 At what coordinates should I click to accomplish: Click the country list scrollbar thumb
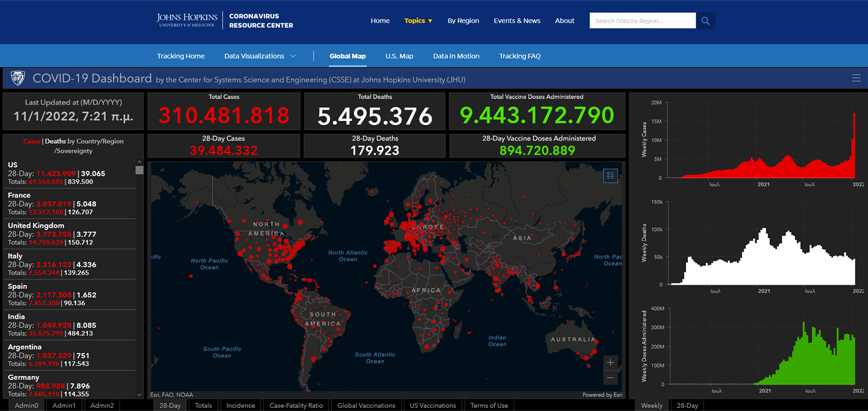click(140, 170)
